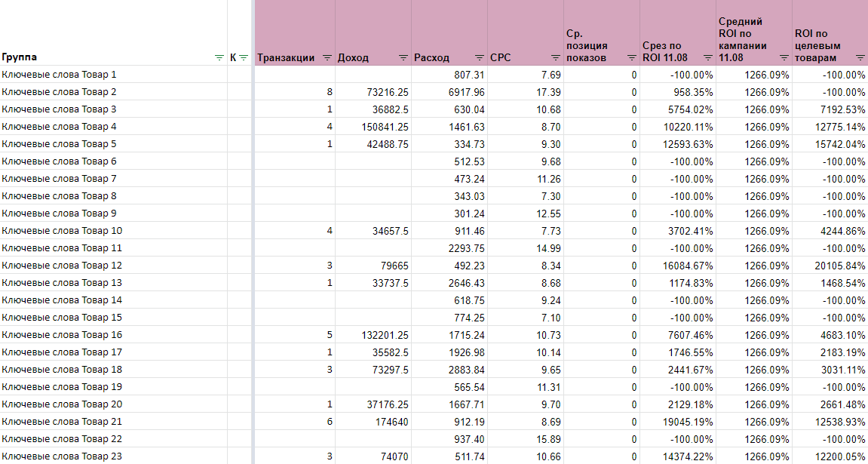Select cell Ключевые слова Товар 13
The width and height of the screenshot is (868, 464).
tap(113, 282)
